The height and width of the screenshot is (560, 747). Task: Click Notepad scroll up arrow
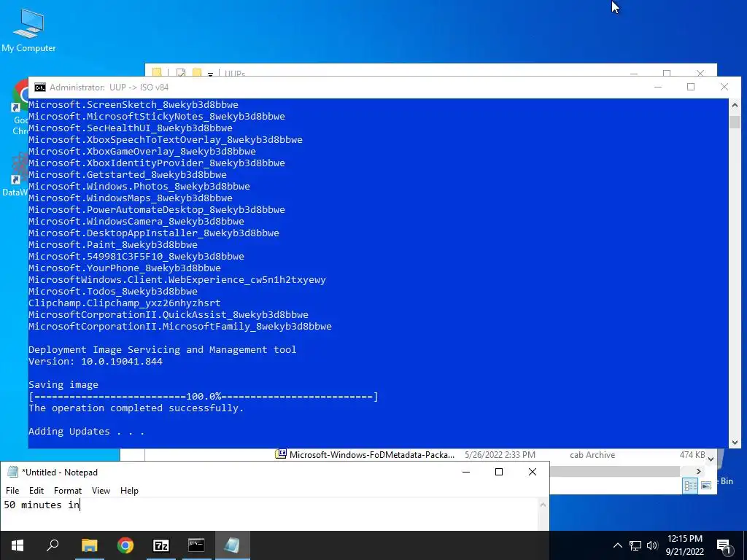click(x=543, y=505)
